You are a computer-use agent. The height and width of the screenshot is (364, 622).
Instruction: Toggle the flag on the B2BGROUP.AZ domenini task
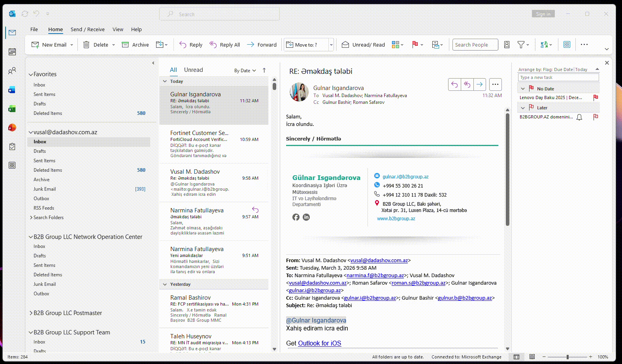(596, 117)
